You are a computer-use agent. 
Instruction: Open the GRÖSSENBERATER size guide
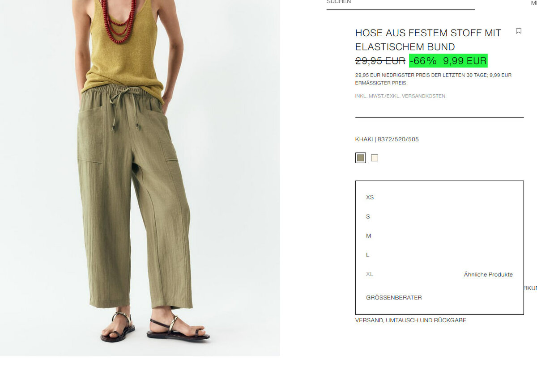click(x=394, y=297)
